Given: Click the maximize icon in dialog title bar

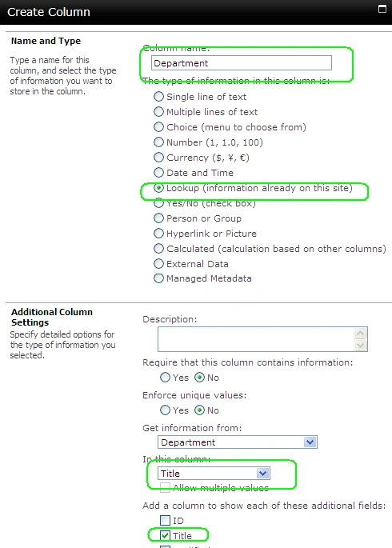Looking at the screenshot, I should 382,9.
